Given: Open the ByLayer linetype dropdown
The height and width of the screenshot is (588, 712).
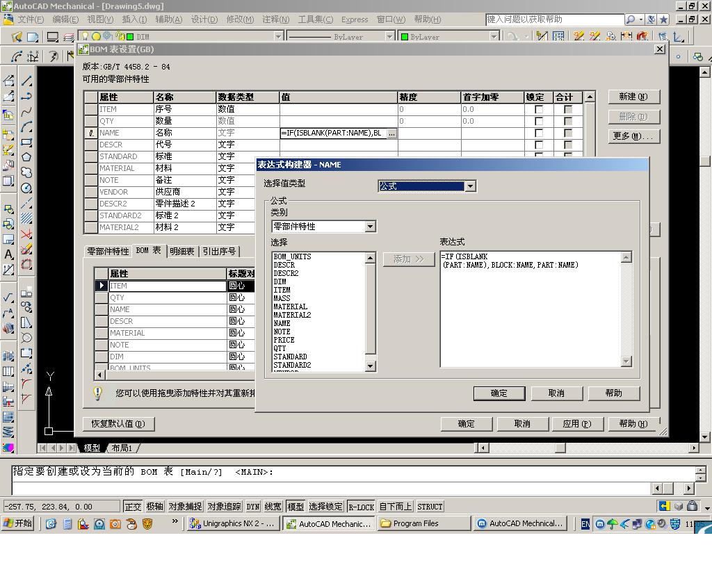Looking at the screenshot, I should (x=389, y=36).
